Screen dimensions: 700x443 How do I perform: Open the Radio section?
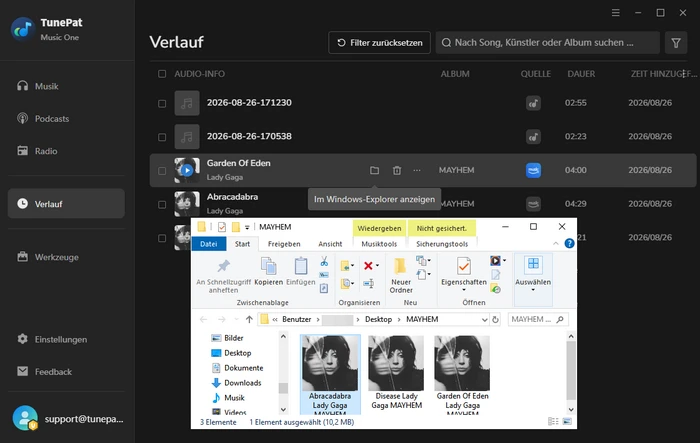37,151
